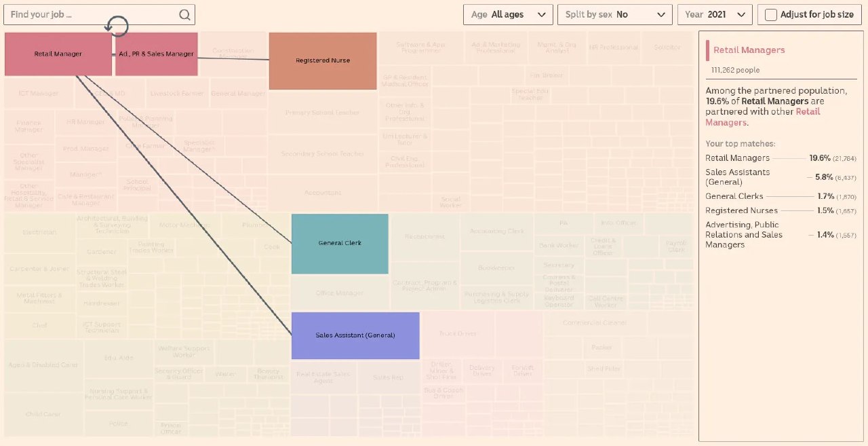Open the Year 2021 dropdown
The image size is (868, 446).
[x=714, y=15]
